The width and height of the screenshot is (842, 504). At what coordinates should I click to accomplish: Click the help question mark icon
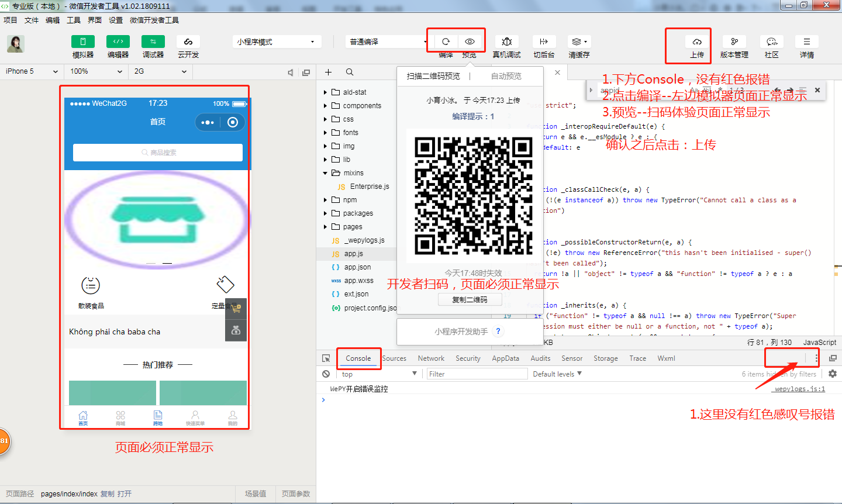tap(498, 331)
